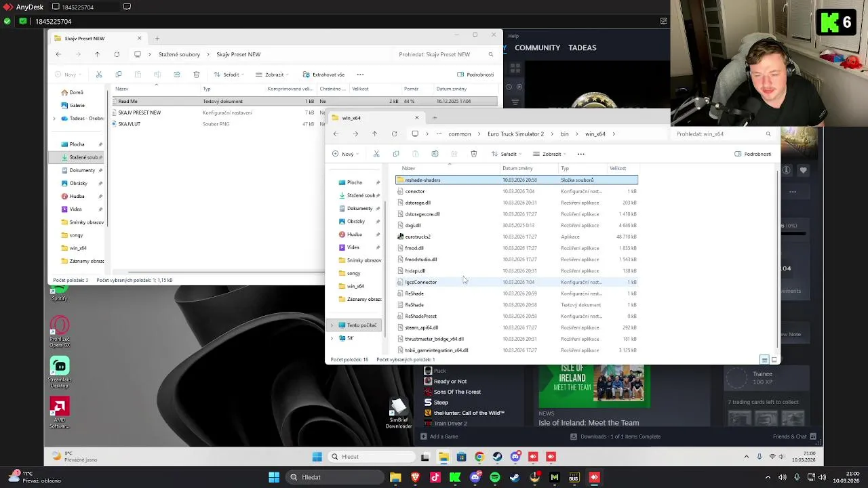The image size is (868, 488).
Task: Click Euro Truck Simulator 2 breadcrumb
Action: click(x=515, y=134)
